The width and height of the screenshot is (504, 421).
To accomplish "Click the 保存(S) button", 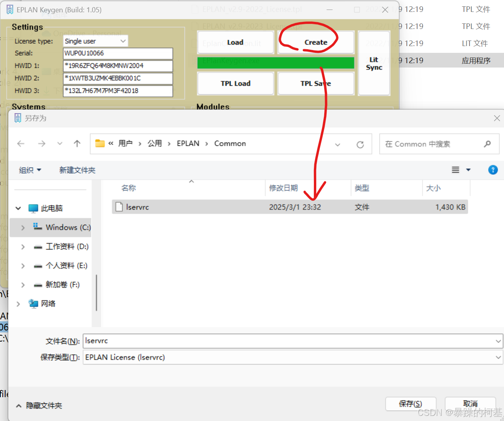I will pyautogui.click(x=411, y=404).
